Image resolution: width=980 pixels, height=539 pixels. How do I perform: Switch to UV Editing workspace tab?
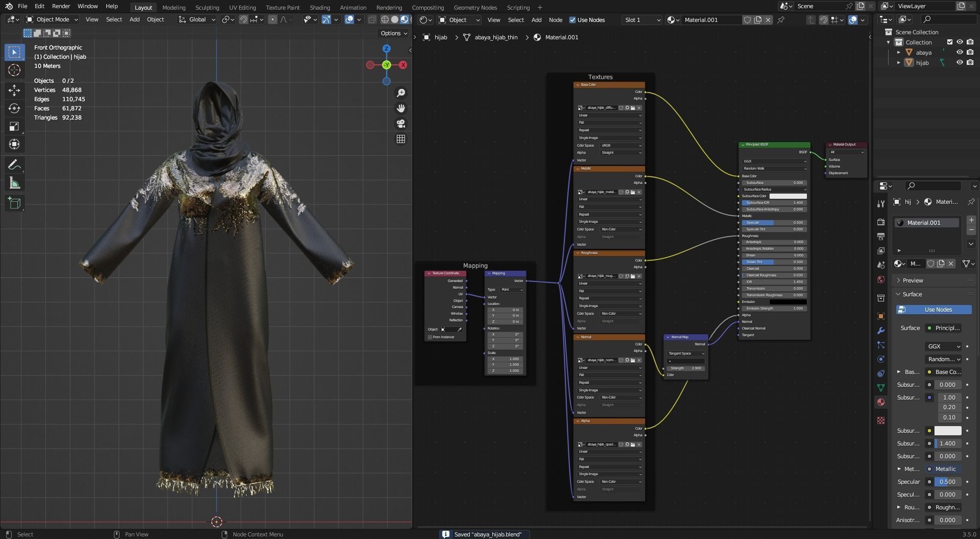[243, 7]
